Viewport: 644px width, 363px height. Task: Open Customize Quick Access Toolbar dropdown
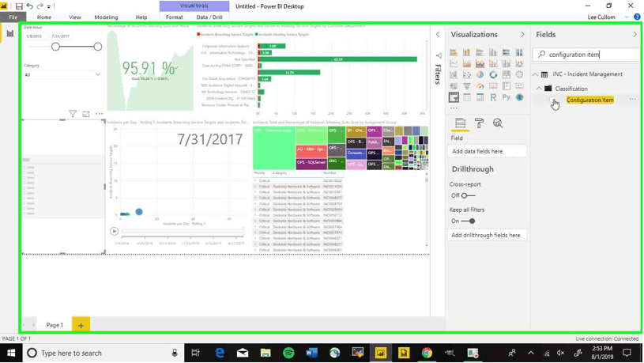(49, 6)
